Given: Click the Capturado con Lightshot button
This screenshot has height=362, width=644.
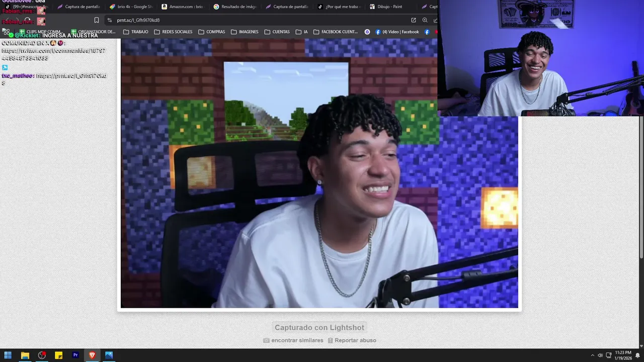Looking at the screenshot, I should [319, 327].
